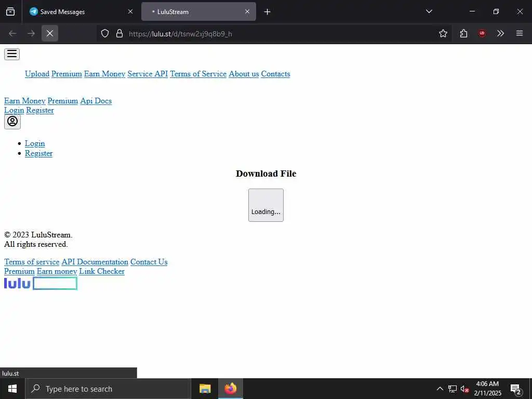This screenshot has width=532, height=399.
Task: Click the user account icon button
Action: point(12,122)
